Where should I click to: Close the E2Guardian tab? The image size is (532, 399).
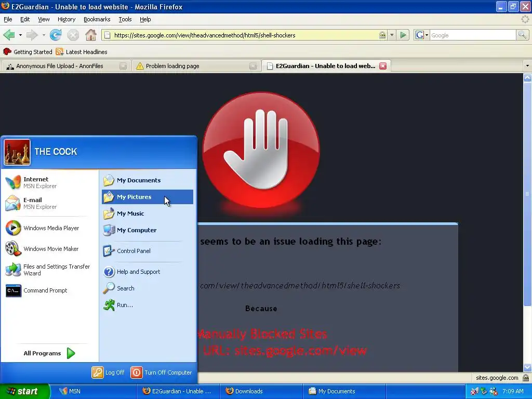[383, 66]
